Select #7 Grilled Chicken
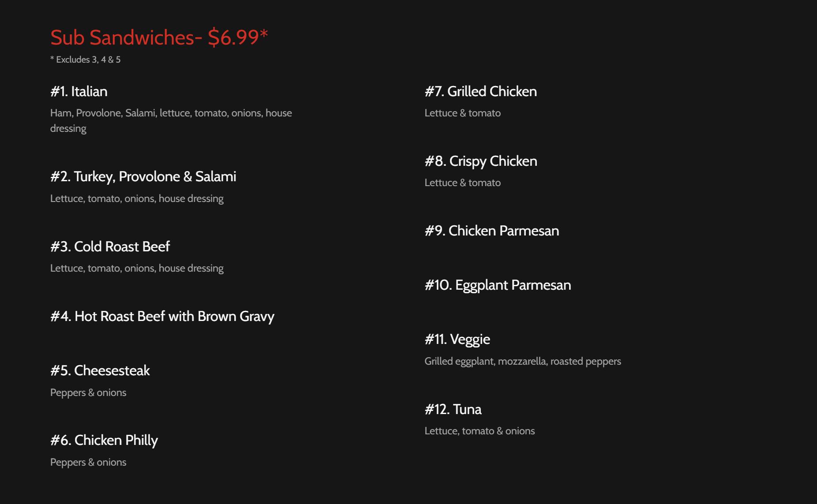817x504 pixels. [480, 91]
